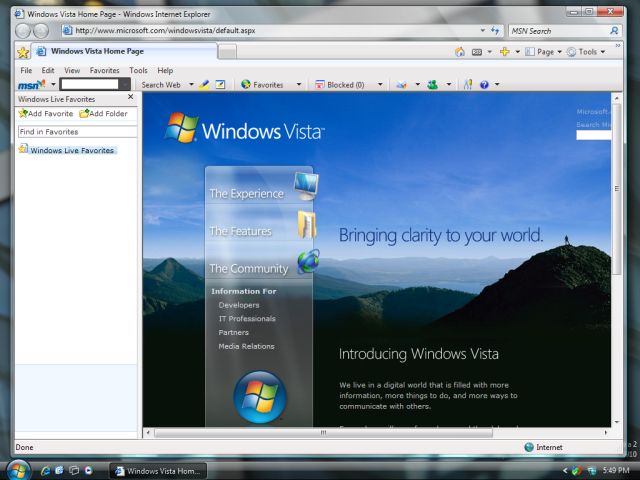Image resolution: width=640 pixels, height=480 pixels.
Task: Click the Windows orb on the web page
Action: coord(260,397)
